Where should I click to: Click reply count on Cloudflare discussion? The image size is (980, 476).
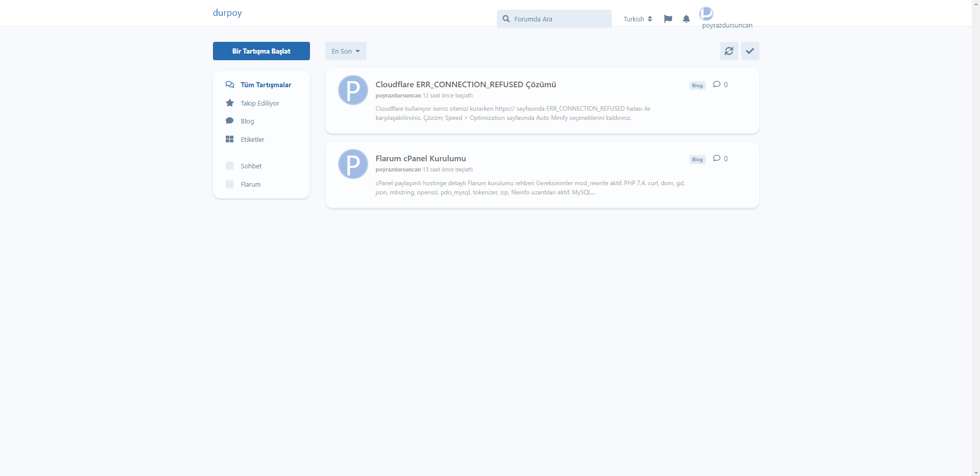point(721,85)
